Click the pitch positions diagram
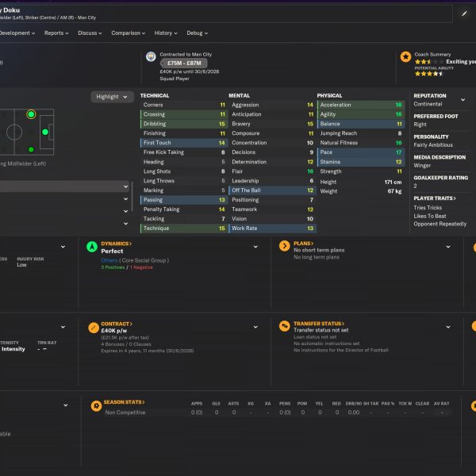This screenshot has width=476, height=476. [x=27, y=132]
